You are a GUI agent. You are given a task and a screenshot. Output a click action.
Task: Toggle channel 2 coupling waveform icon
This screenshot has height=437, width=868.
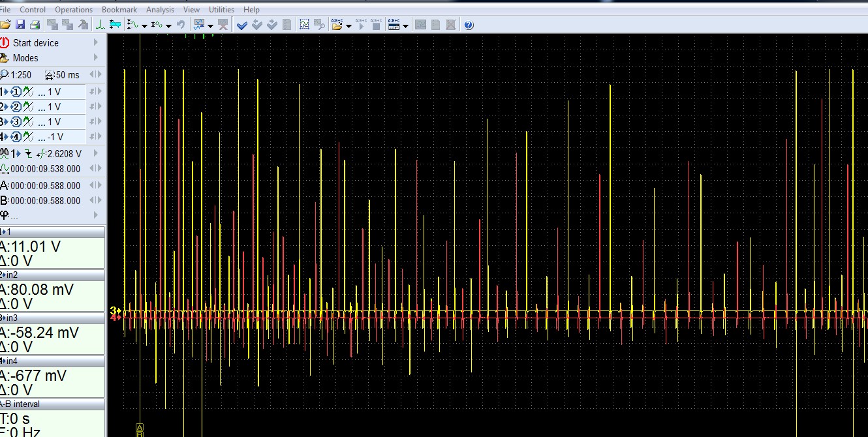pos(28,107)
